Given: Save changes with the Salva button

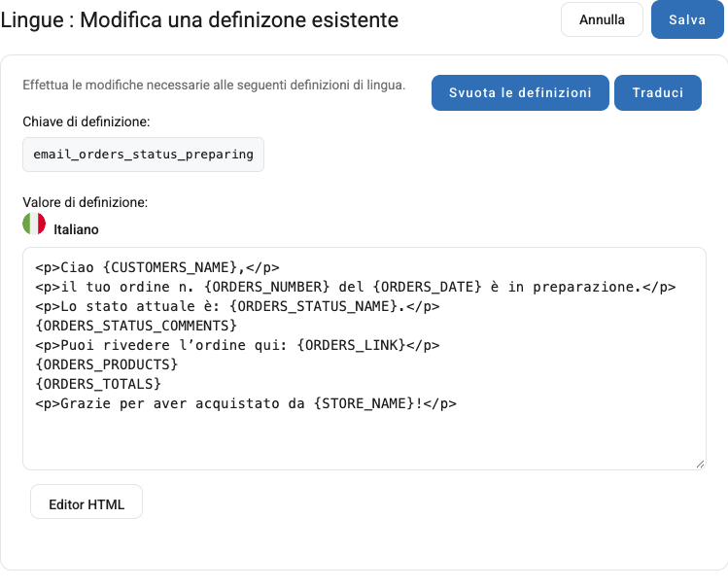Looking at the screenshot, I should pyautogui.click(x=687, y=19).
